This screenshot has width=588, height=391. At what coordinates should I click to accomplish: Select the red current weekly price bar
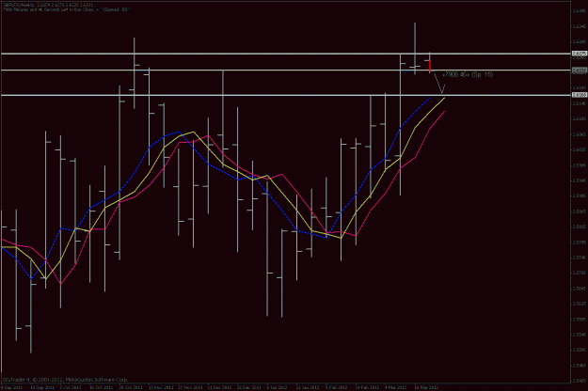click(430, 65)
